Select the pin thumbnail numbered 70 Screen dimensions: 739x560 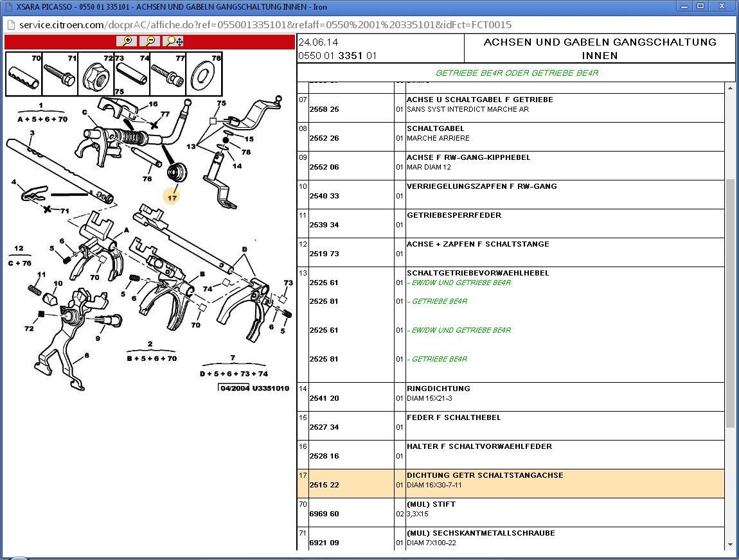pos(24,74)
